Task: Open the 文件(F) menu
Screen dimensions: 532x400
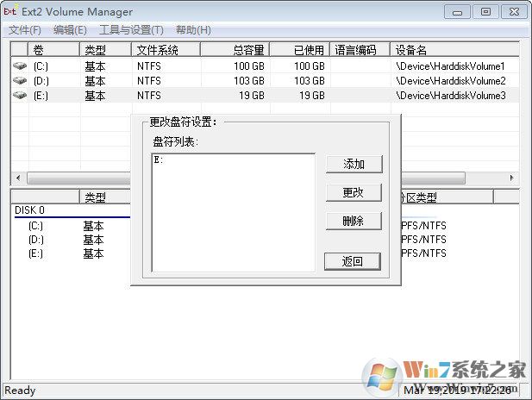Action: (x=24, y=30)
